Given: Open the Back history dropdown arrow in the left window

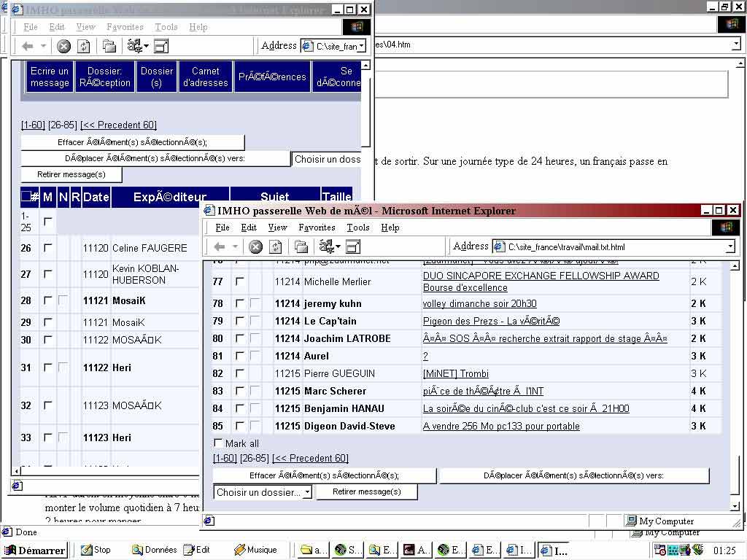Looking at the screenshot, I should pos(43,46).
